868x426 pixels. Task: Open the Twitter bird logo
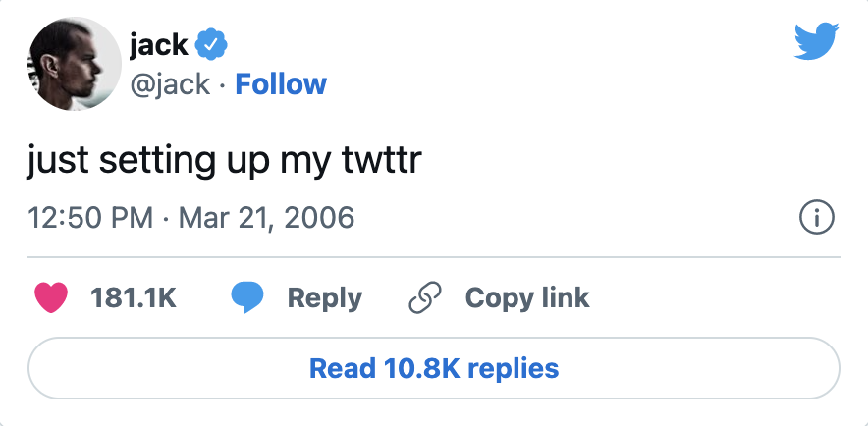point(814,41)
